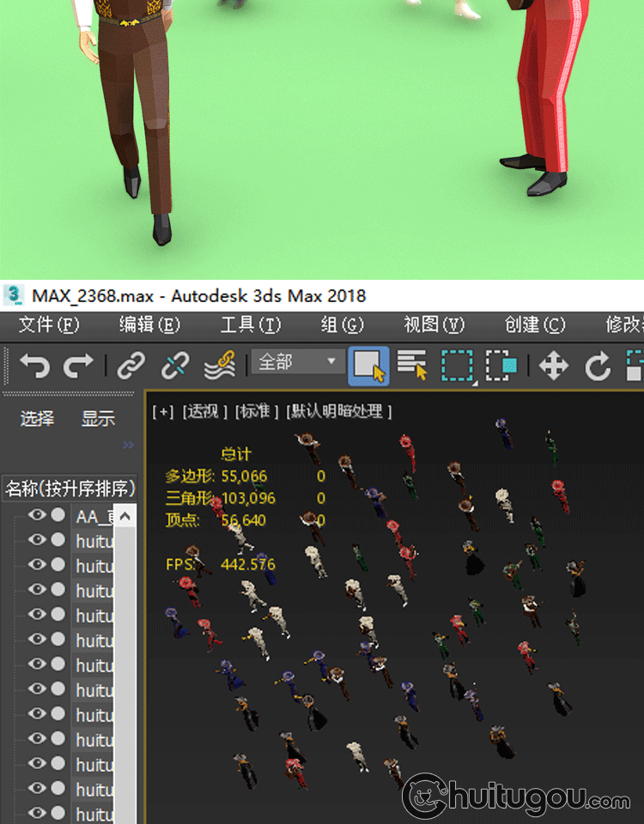Click the Undo arrow icon

click(x=34, y=366)
